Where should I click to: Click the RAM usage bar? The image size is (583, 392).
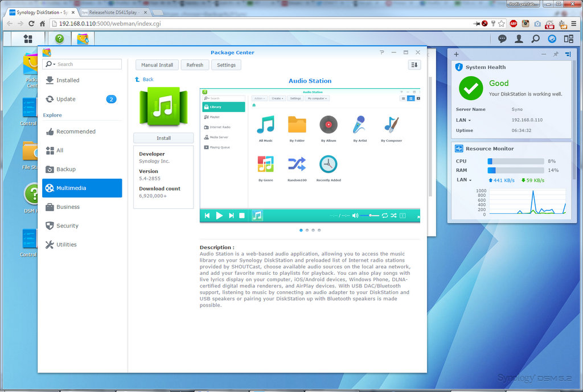[516, 170]
